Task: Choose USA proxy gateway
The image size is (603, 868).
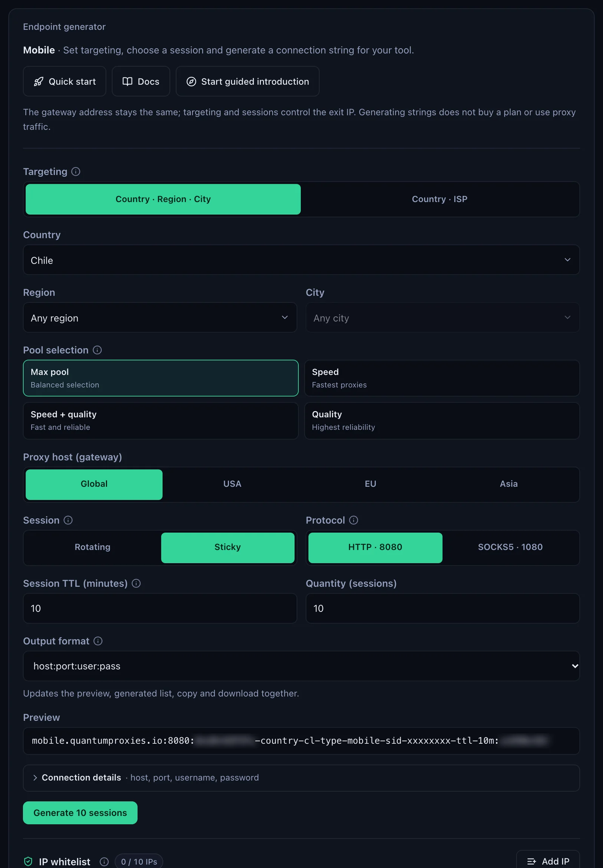Action: (x=233, y=484)
